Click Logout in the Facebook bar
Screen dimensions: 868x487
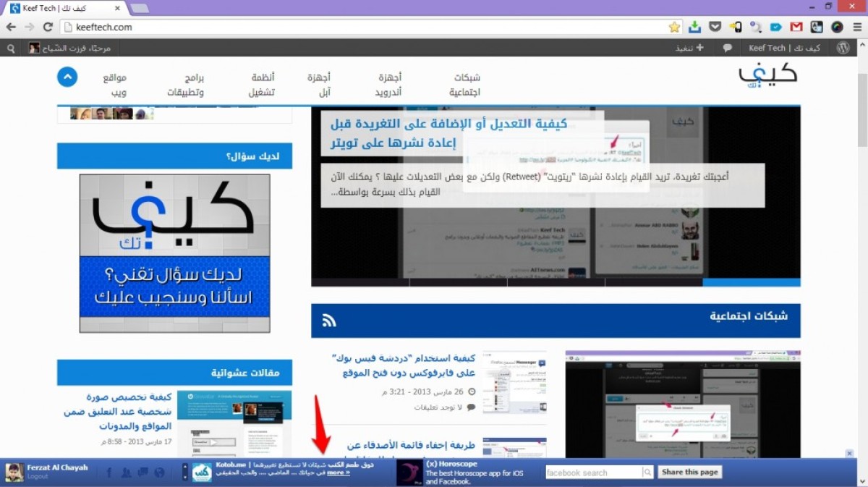[x=38, y=477]
